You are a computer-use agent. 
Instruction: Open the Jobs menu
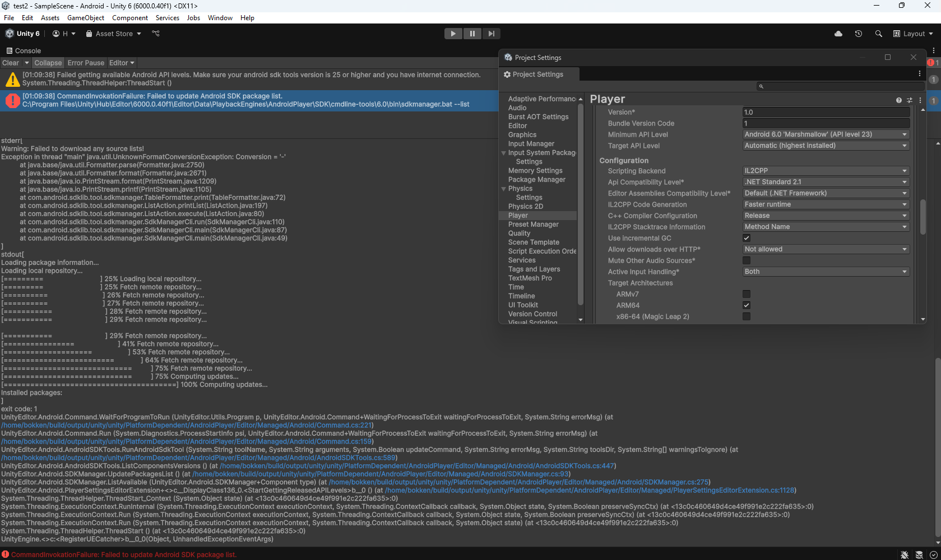[193, 18]
